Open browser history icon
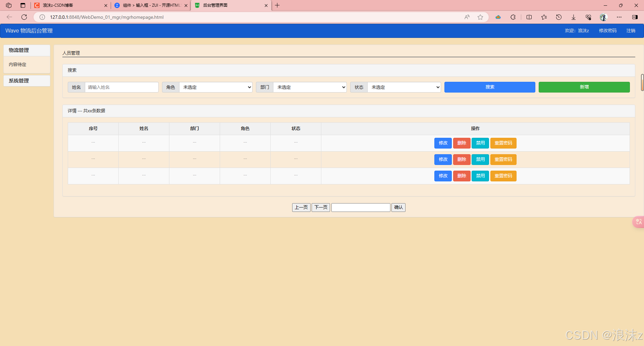 point(559,17)
